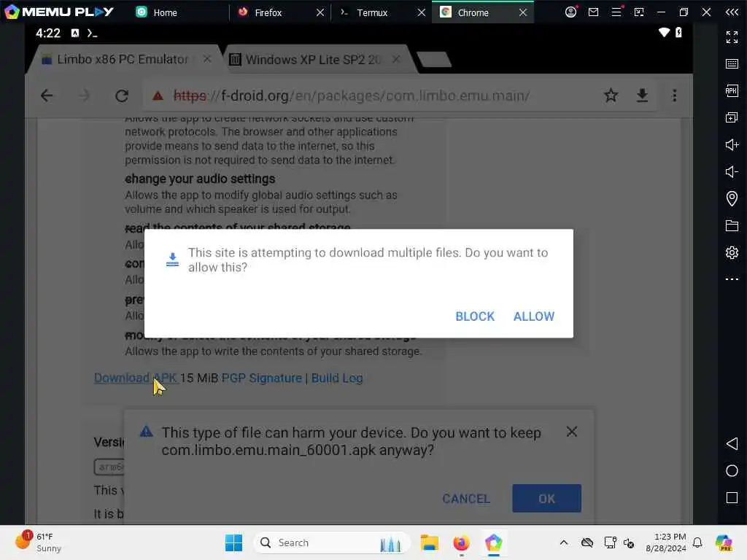Switch to MEmu Home tab
747x560 pixels.
coord(157,12)
